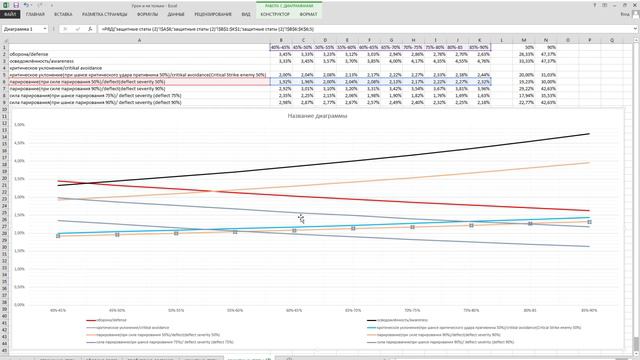This screenshot has height=360, width=640.
Task: Click the user name next to avatar
Action: click(625, 14)
